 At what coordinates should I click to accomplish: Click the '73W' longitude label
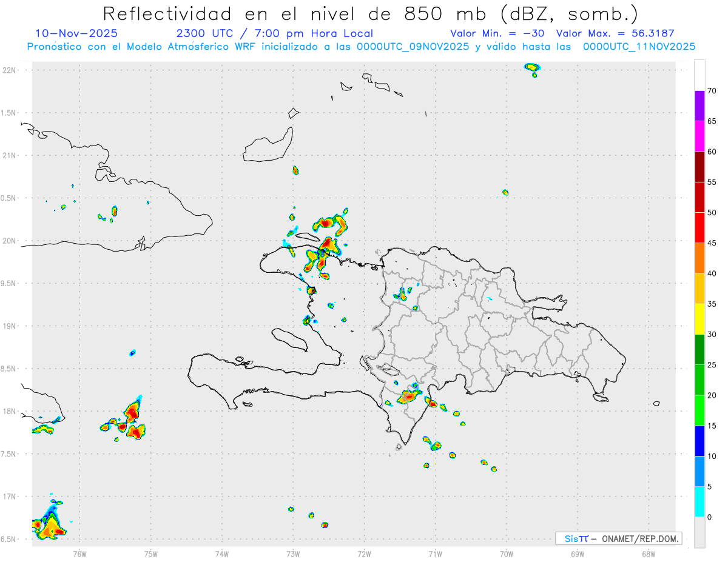293,553
